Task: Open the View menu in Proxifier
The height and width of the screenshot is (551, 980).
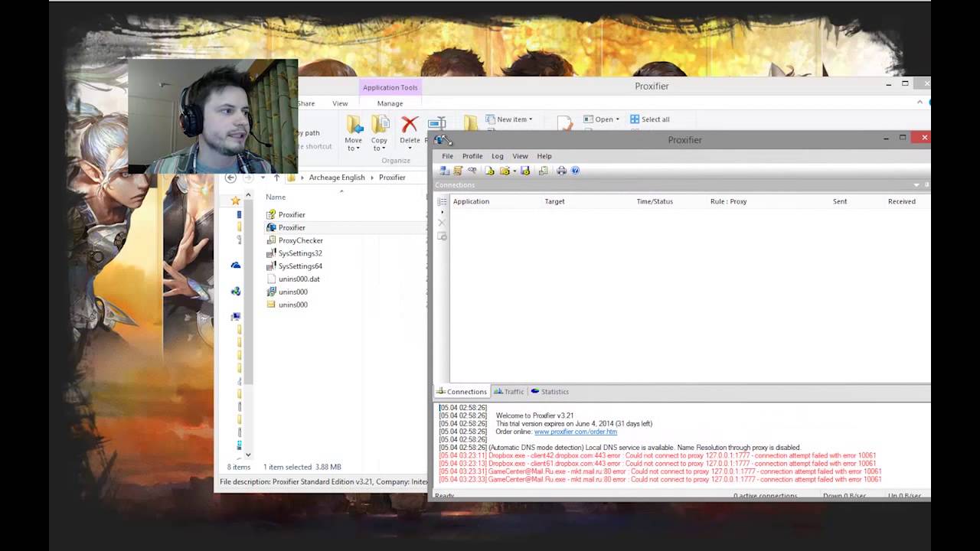Action: pyautogui.click(x=520, y=156)
